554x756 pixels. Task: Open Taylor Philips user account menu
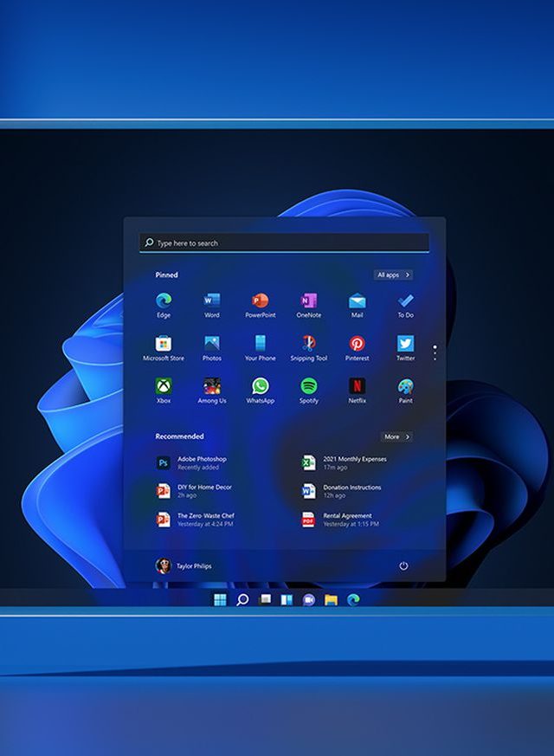pos(184,565)
